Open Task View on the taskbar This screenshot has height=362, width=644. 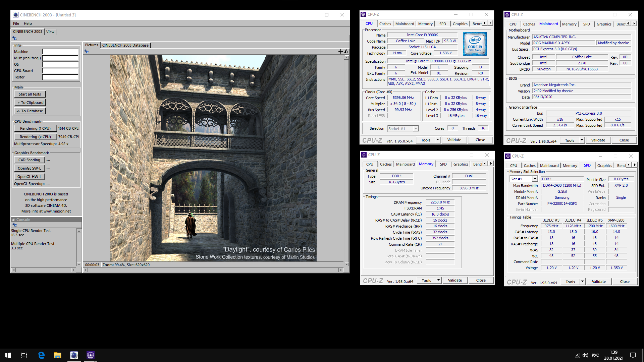[x=24, y=355]
